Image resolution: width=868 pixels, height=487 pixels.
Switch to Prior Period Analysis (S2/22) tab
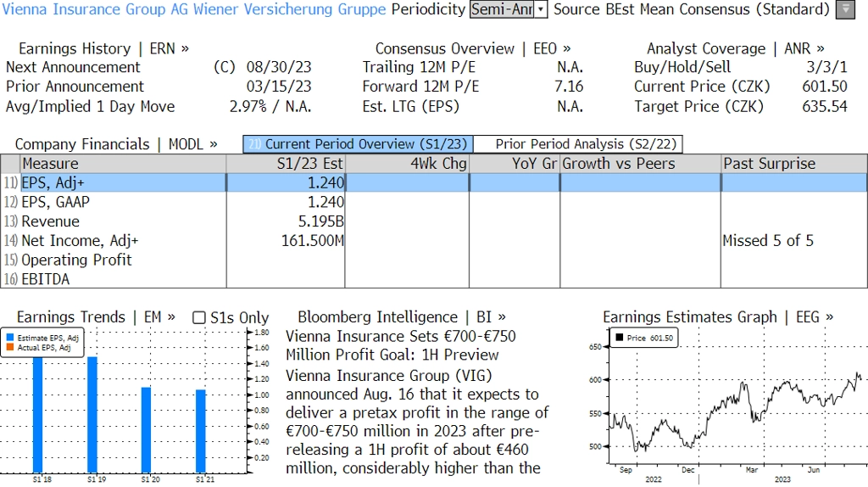point(578,144)
